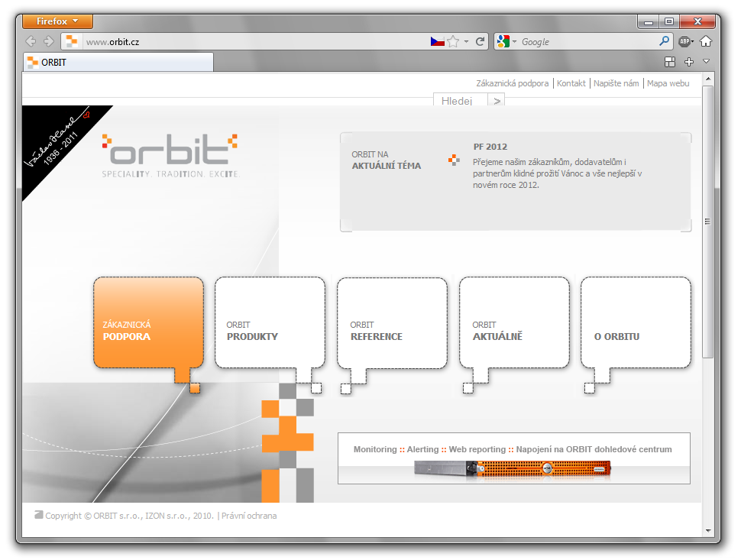Viewport: 741px width, 560px height.
Task: Open the ORBIT Aktuálně tile
Action: (x=514, y=322)
